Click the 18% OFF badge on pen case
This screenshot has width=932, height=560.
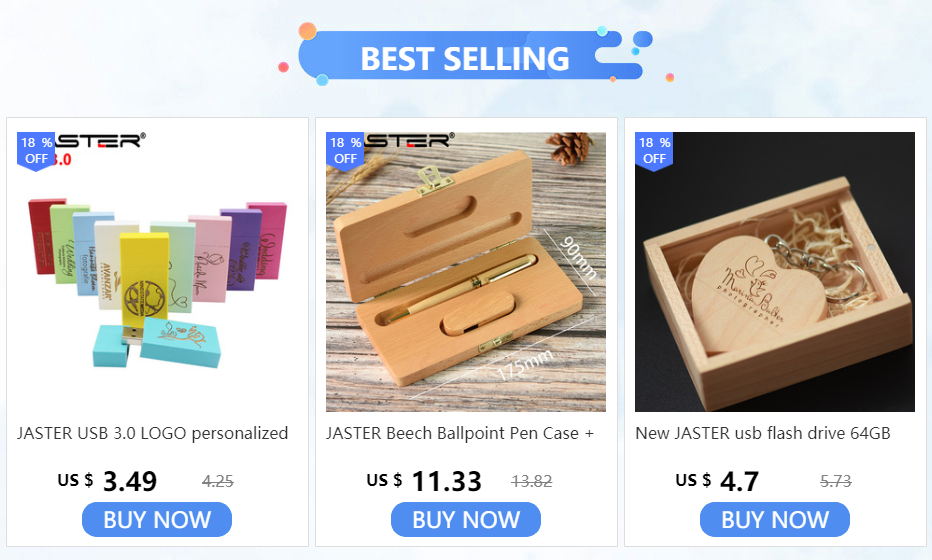(x=345, y=151)
